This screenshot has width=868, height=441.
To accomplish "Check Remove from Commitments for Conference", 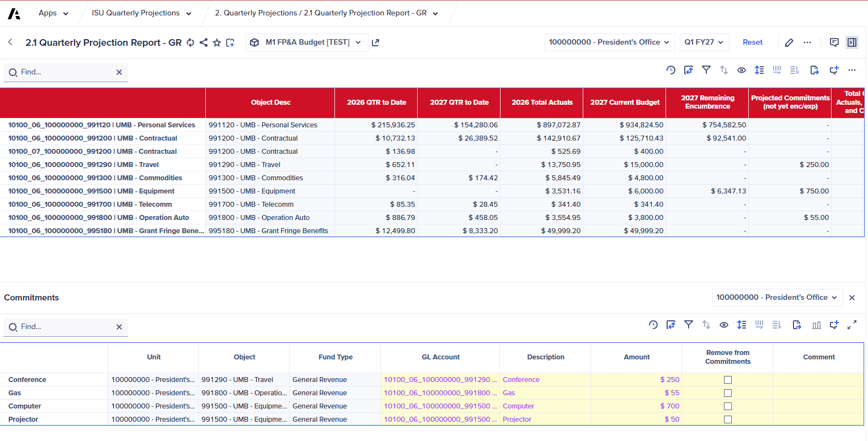I will tap(728, 380).
